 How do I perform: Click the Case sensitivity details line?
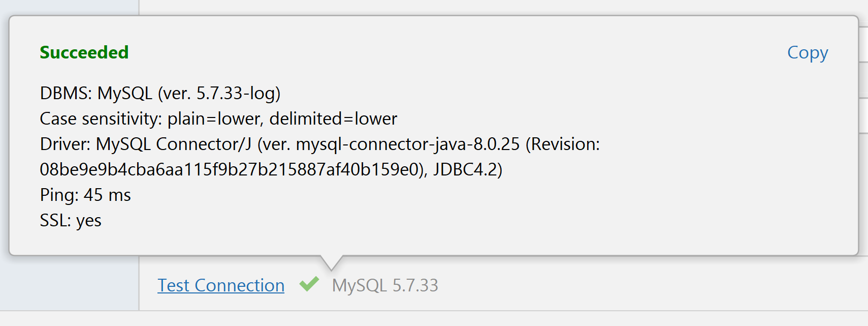click(218, 118)
